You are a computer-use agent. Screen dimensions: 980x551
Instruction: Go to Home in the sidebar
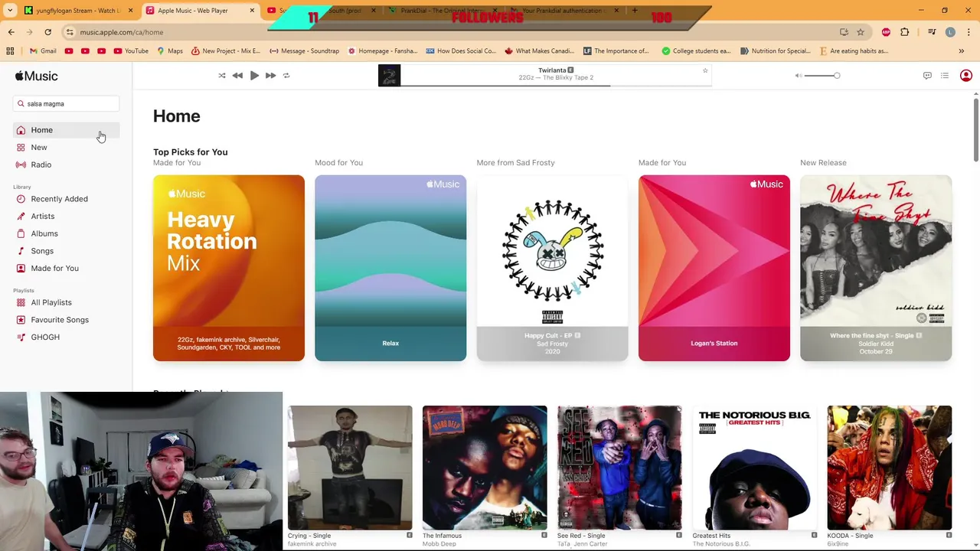[x=67, y=130]
